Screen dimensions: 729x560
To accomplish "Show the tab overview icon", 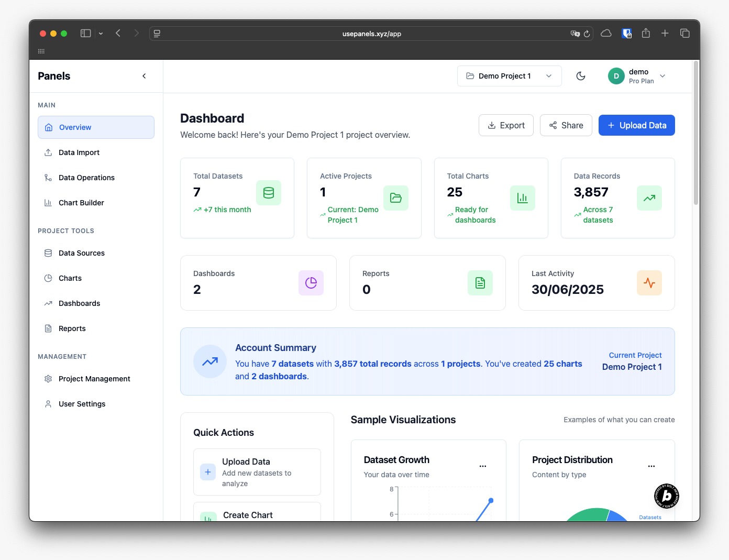I will click(684, 33).
